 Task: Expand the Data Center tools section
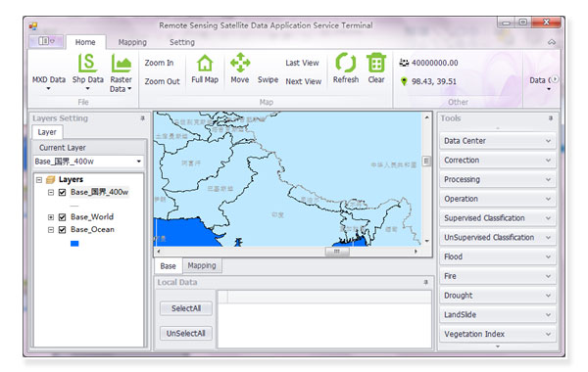click(497, 141)
